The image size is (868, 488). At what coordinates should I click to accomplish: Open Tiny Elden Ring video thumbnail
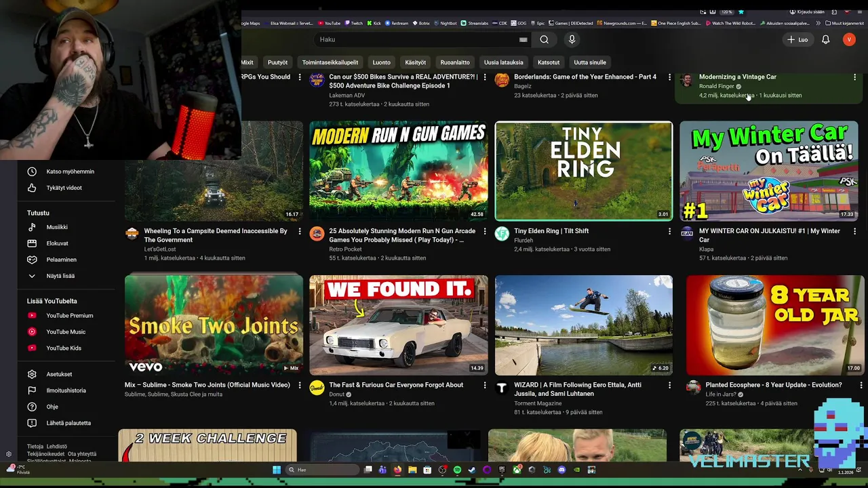tap(584, 171)
